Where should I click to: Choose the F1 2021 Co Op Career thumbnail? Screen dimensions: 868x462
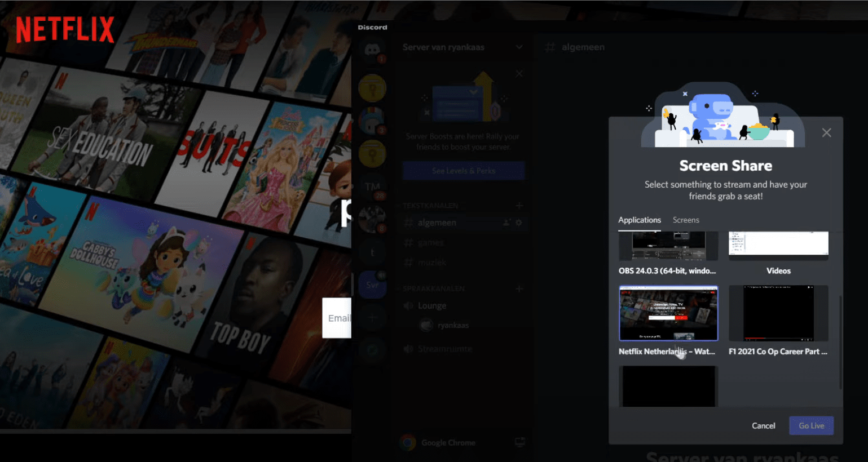778,313
